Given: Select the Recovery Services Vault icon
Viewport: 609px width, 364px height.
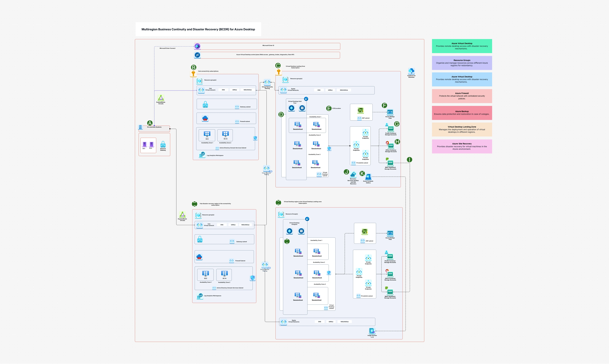Looking at the screenshot, I should point(353,175).
